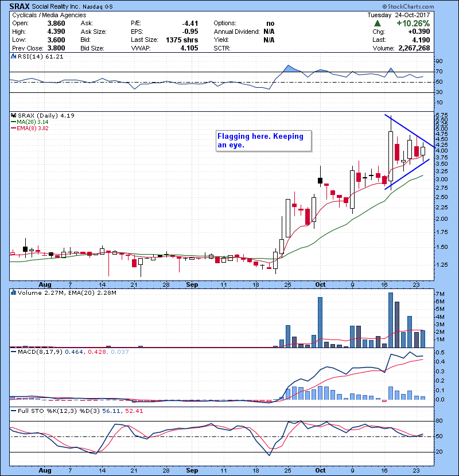Click the MACD(8,17,9) panel label
Image resolution: width=459 pixels, height=476 pixels.
tap(40, 352)
